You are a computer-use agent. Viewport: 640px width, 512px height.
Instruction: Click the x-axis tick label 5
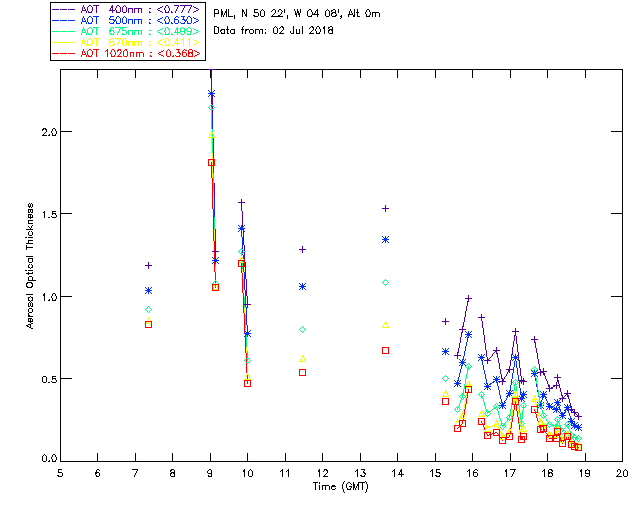coord(60,473)
